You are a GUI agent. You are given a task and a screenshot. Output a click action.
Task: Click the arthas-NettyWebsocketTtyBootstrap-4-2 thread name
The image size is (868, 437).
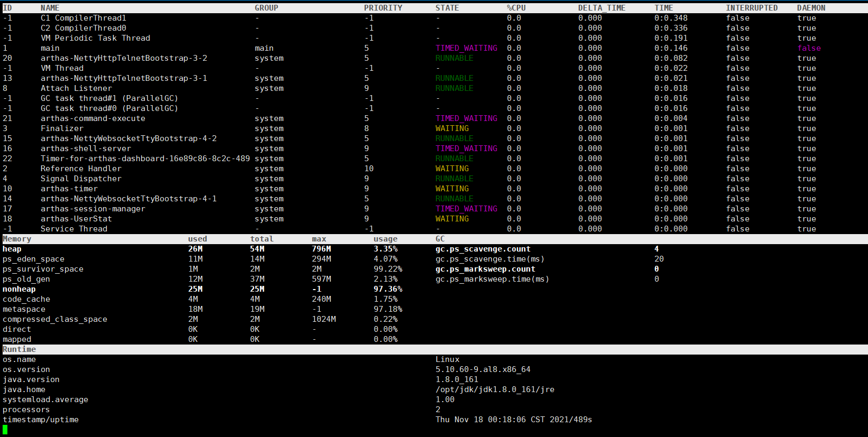click(x=128, y=138)
